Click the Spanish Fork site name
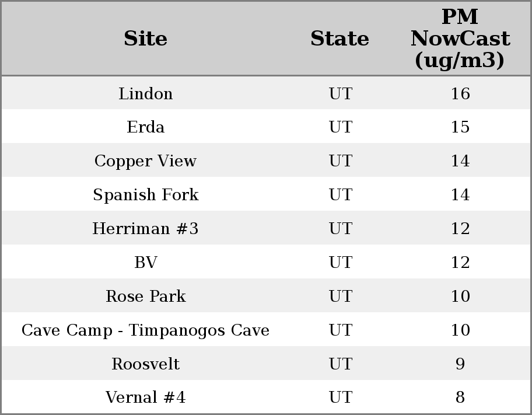This screenshot has width=532, height=415. (146, 195)
